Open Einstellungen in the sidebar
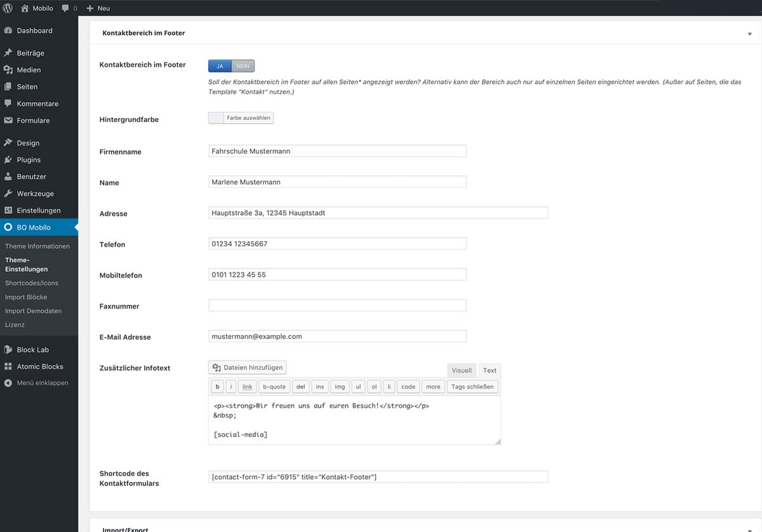The width and height of the screenshot is (762, 532). click(38, 210)
